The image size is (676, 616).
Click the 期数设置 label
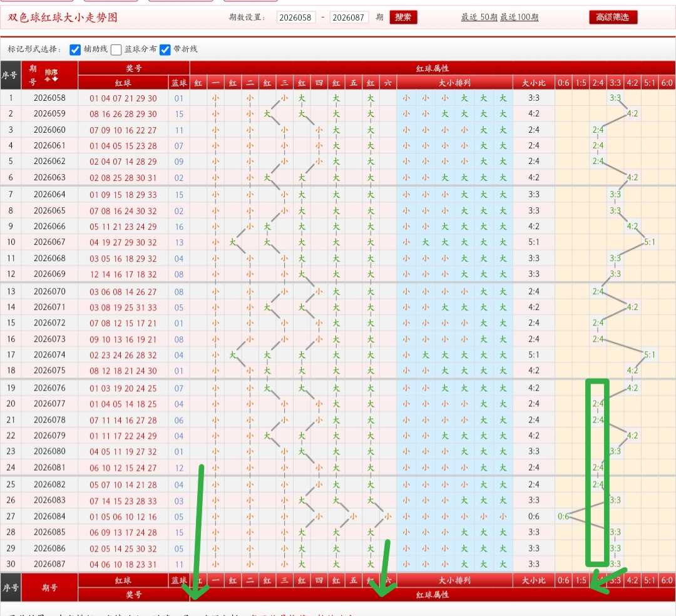pyautogui.click(x=247, y=18)
